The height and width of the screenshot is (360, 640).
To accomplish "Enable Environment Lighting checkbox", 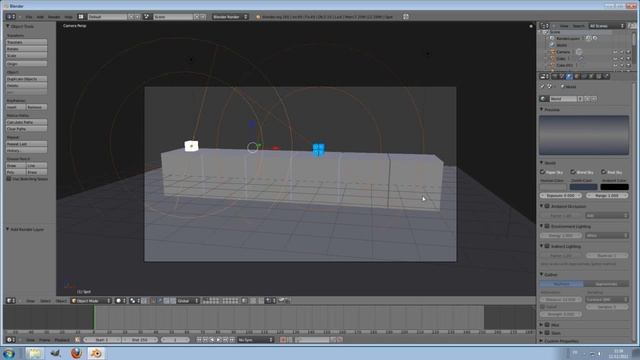I will (547, 226).
